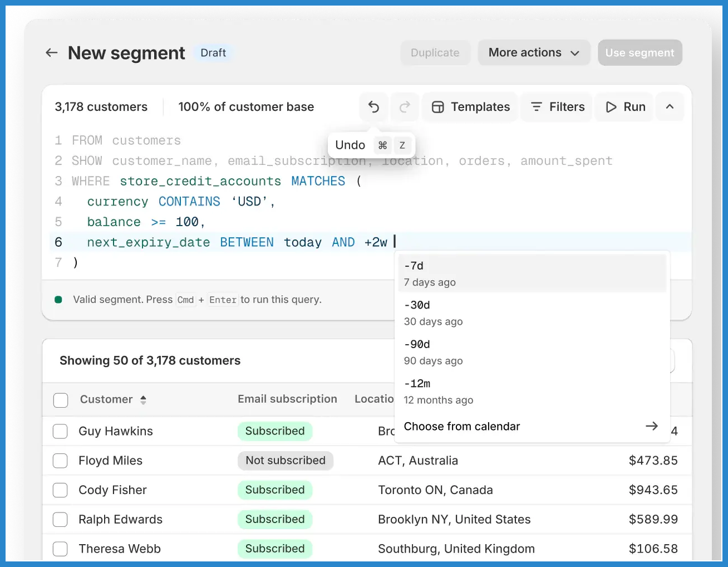
Task: Click 100% of customer base text
Action: pyautogui.click(x=246, y=107)
